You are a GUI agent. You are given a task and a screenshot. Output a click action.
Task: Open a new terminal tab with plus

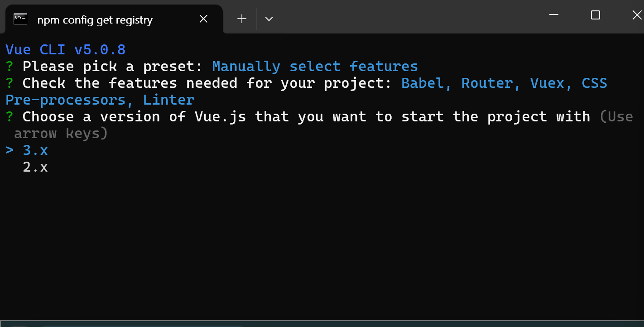(x=242, y=19)
